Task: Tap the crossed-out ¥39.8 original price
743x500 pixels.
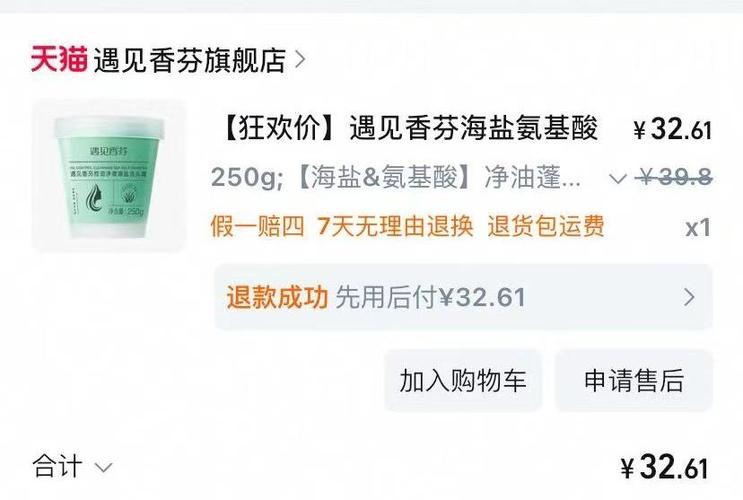Action: [673, 178]
